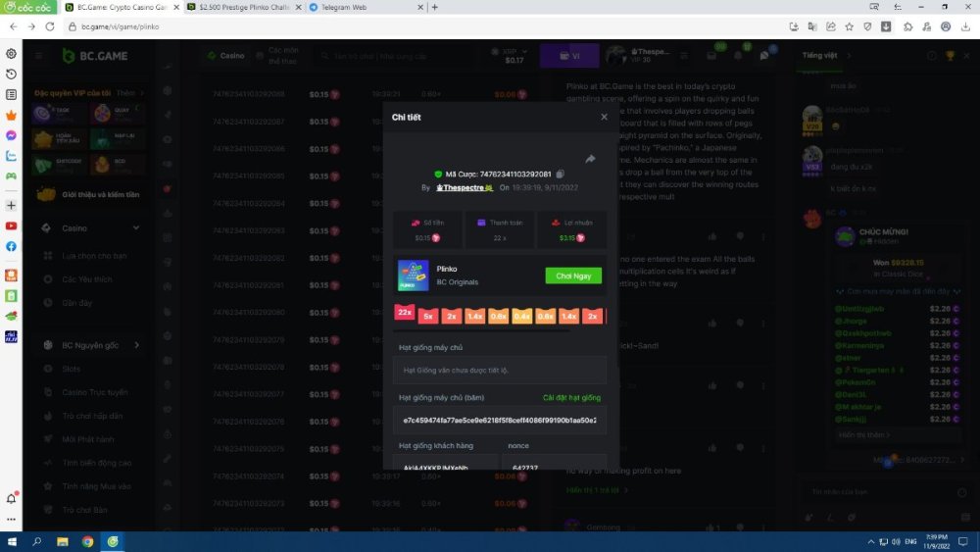Expand the BC Nguyên gốc menu
The image size is (980, 552).
pos(136,345)
